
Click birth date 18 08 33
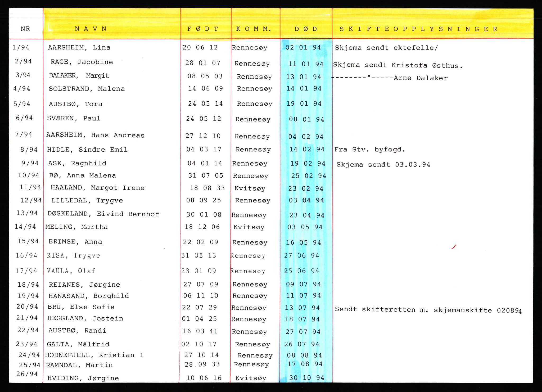pyautogui.click(x=207, y=188)
